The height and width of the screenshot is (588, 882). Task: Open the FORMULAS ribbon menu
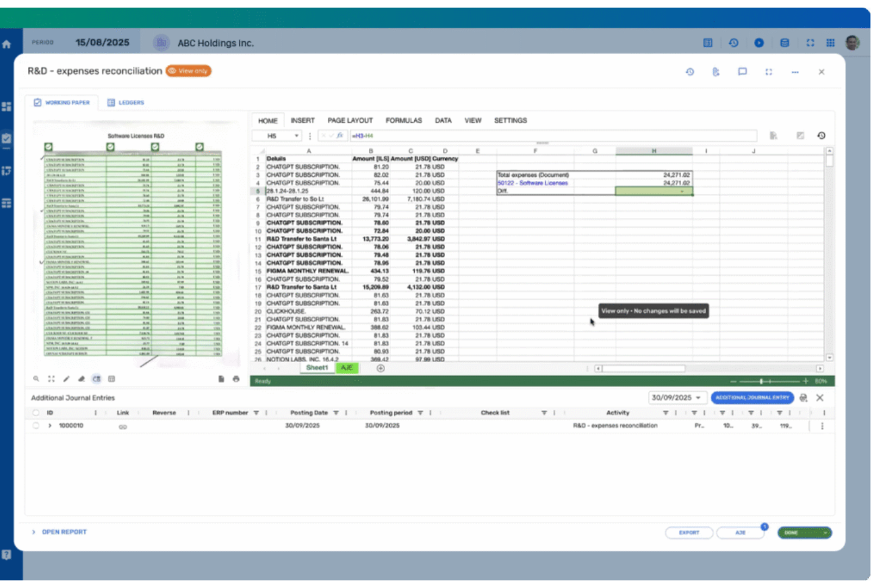click(403, 120)
